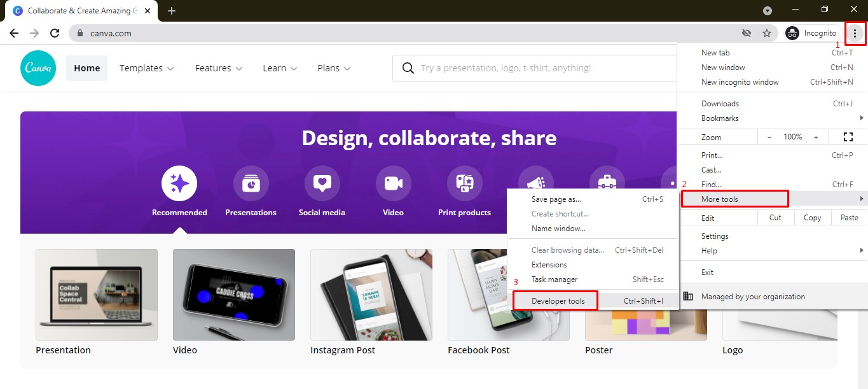Click the marketing megaphone icon
The height and width of the screenshot is (389, 868).
(x=535, y=181)
